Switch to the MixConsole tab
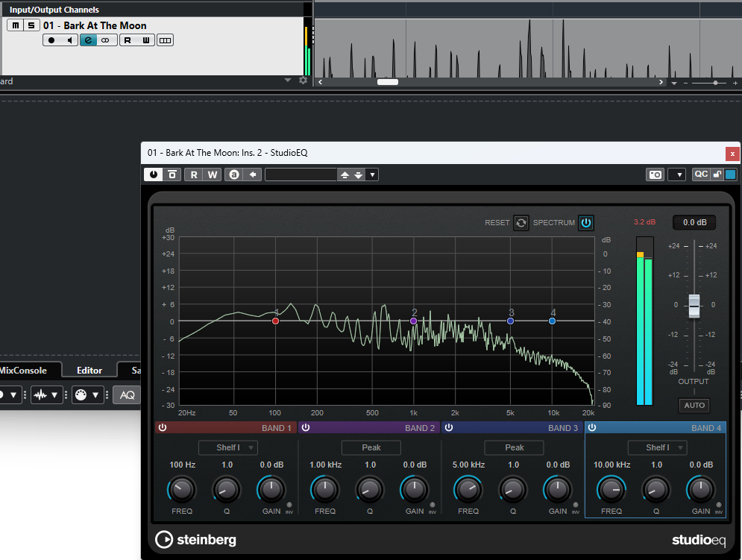 pyautogui.click(x=22, y=370)
